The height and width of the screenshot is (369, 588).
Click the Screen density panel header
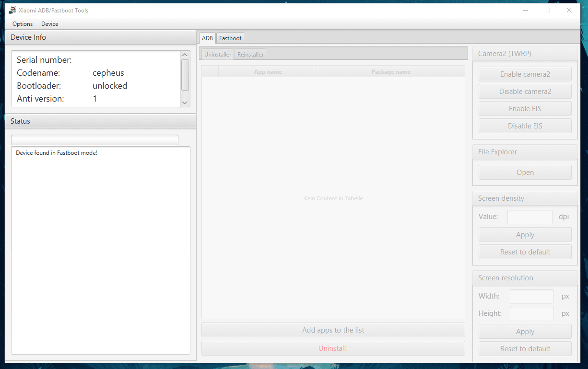click(525, 198)
